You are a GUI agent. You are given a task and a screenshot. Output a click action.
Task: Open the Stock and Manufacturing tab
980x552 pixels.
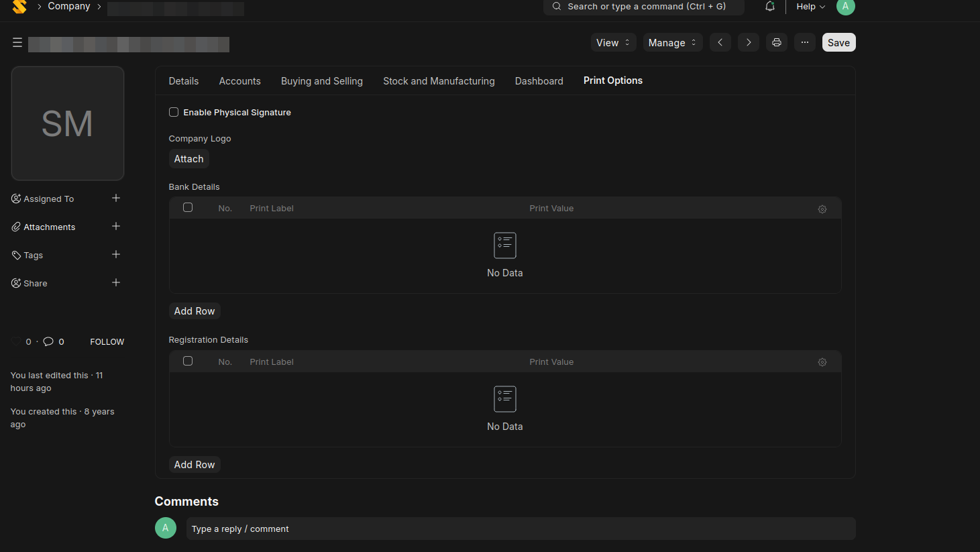click(x=439, y=81)
